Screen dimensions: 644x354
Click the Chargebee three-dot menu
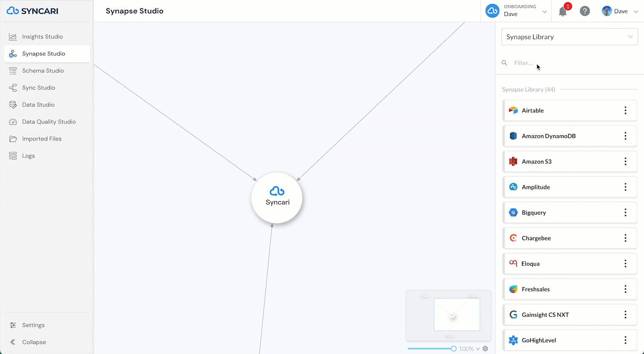(x=625, y=238)
